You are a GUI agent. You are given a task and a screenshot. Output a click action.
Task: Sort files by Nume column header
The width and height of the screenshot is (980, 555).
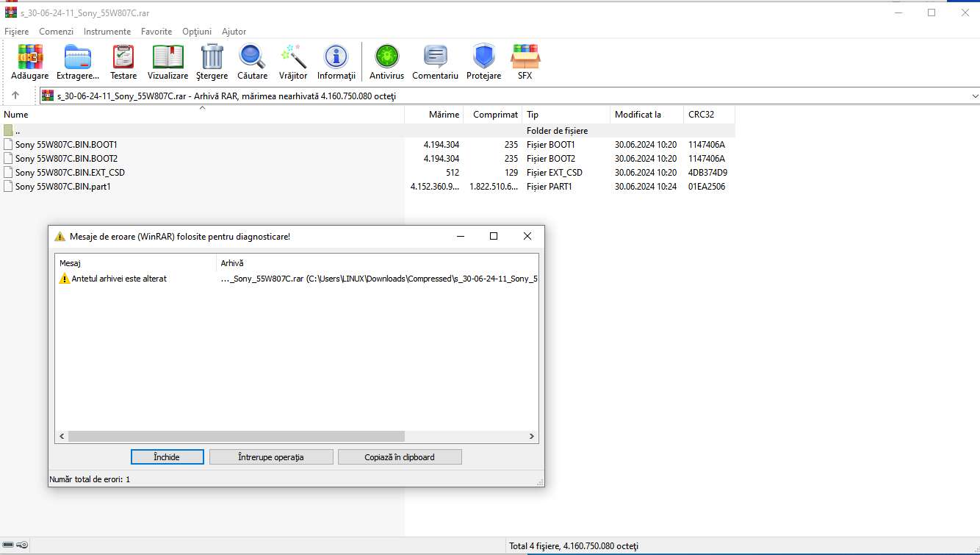(x=202, y=115)
